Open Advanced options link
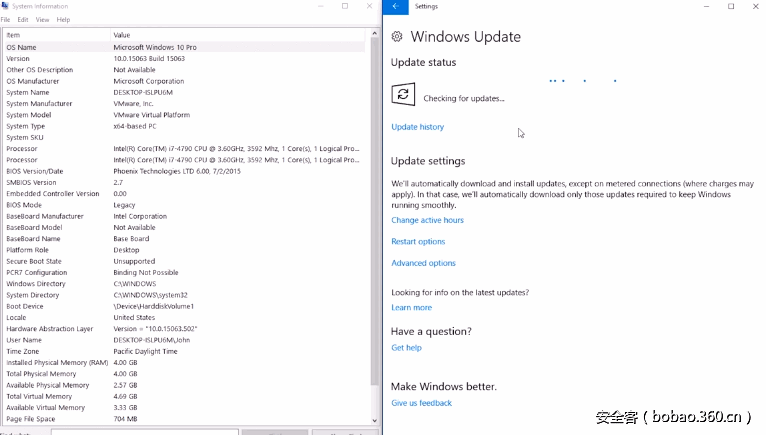Viewport: 766px width, 435px height. click(x=423, y=263)
